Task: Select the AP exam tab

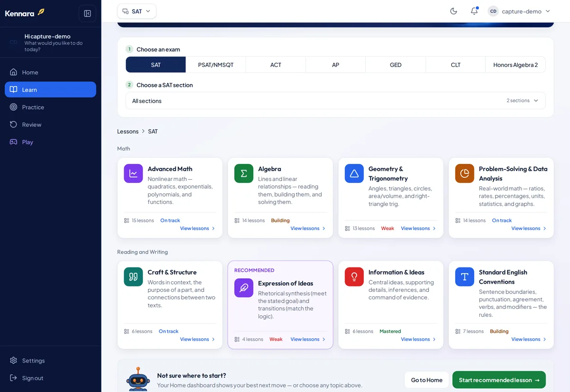Action: [x=335, y=65]
